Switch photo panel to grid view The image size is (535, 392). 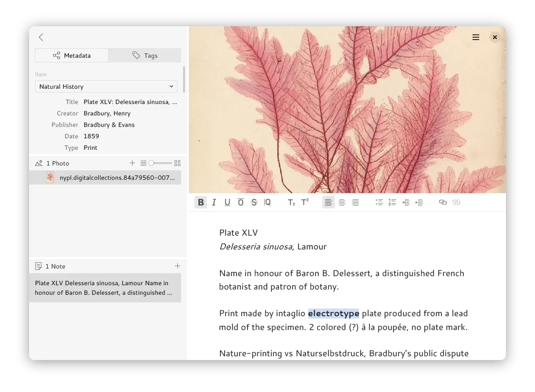click(x=177, y=163)
